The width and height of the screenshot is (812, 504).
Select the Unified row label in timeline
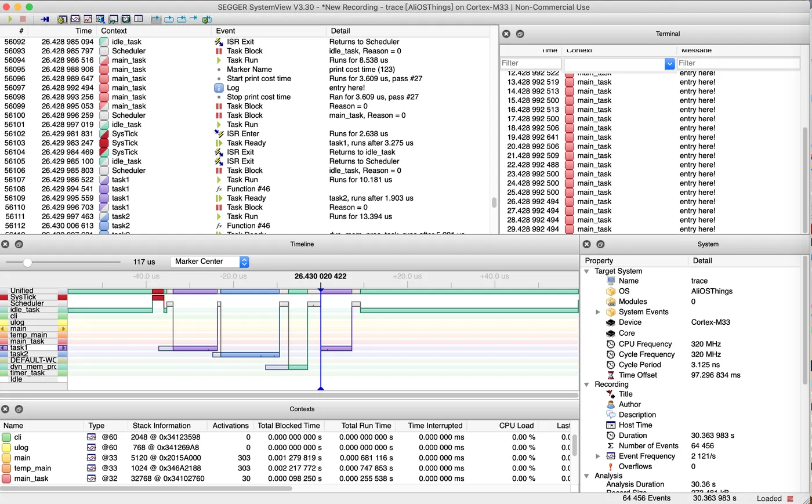pyautogui.click(x=22, y=291)
